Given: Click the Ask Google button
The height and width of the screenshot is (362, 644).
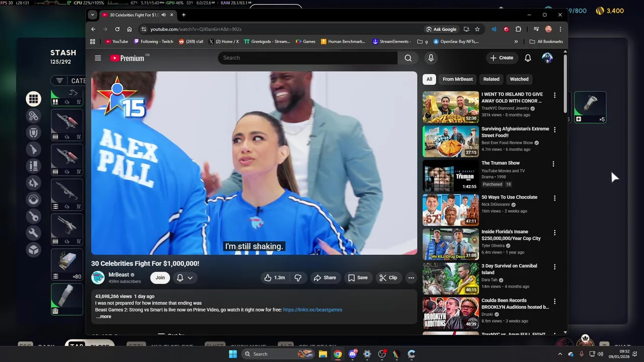Looking at the screenshot, I should (441, 29).
